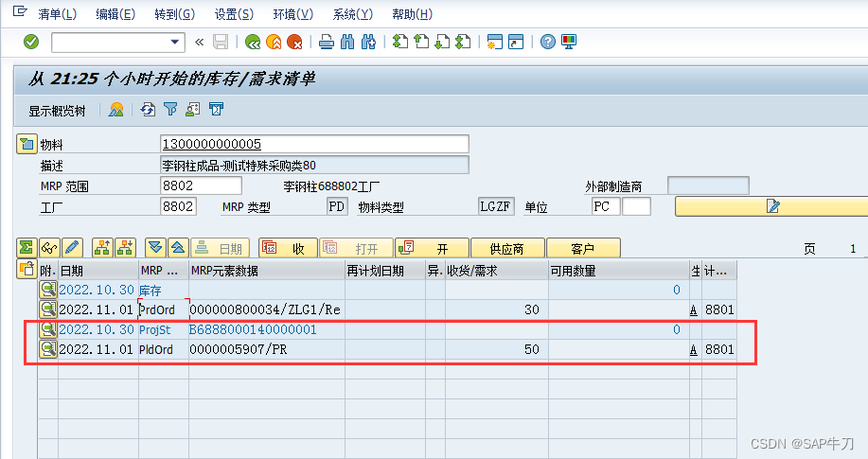Click the green Back arrow icon
Viewport: 868px width, 459px height.
(x=253, y=42)
